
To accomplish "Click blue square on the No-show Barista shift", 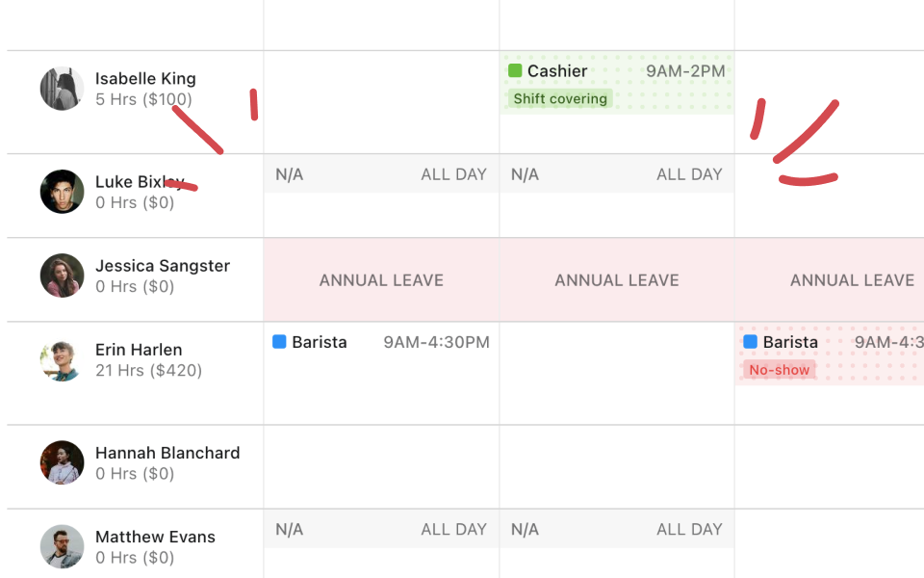I will [x=750, y=342].
